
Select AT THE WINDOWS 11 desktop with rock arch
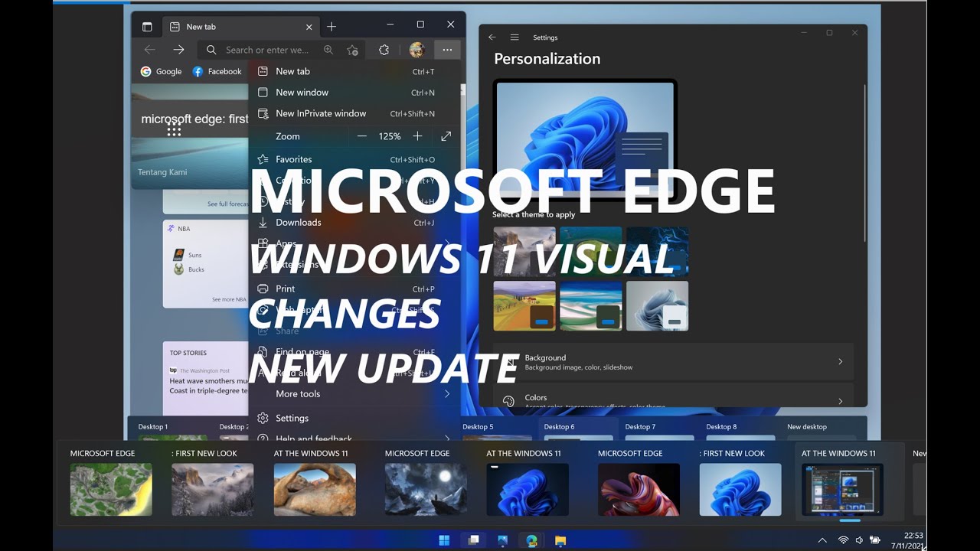[315, 489]
